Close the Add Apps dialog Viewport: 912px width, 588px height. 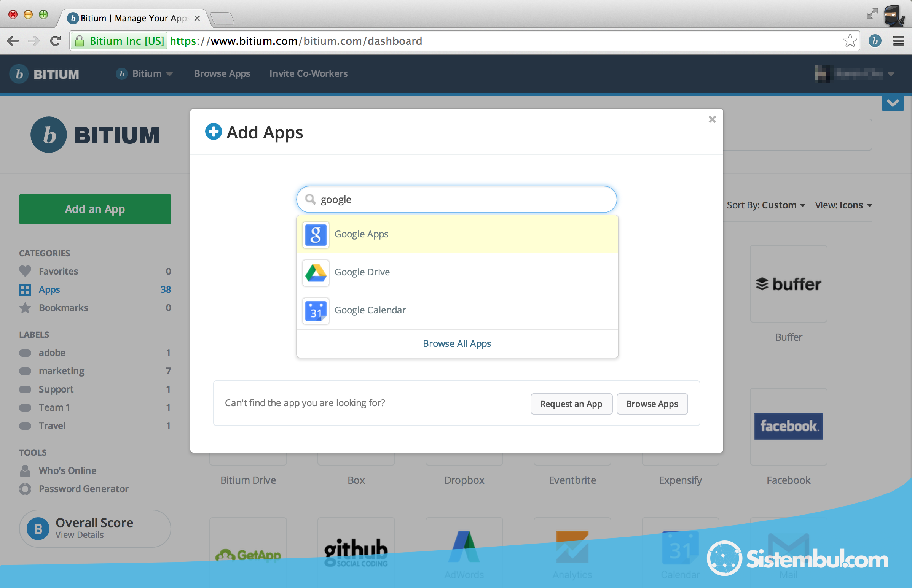coord(712,119)
